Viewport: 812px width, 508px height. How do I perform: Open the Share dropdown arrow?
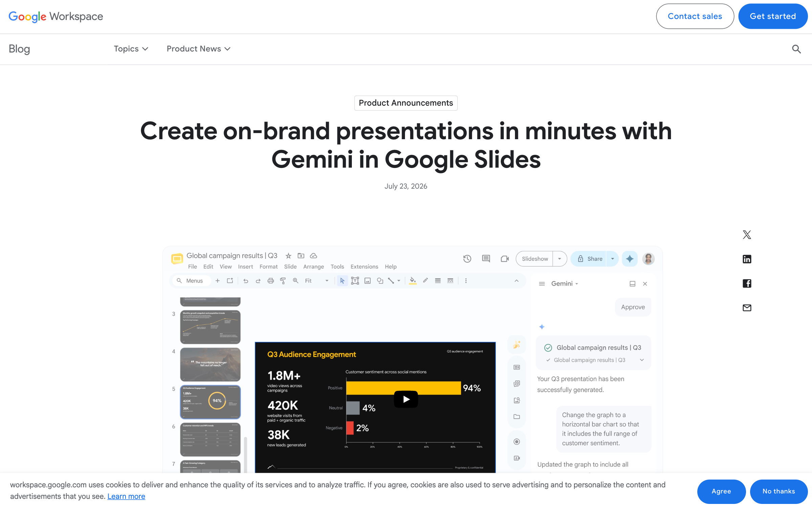coord(612,259)
